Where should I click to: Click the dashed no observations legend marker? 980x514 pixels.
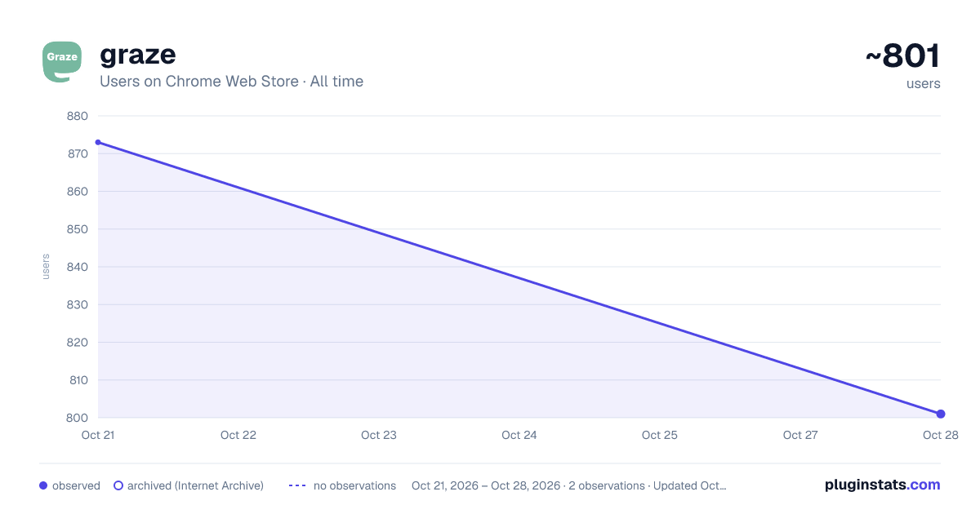coord(297,485)
